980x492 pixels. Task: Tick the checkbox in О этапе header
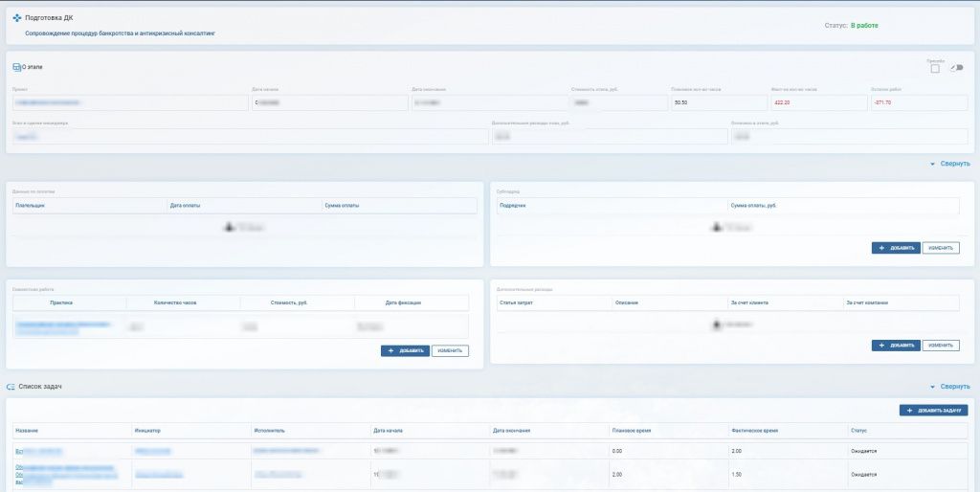pyautogui.click(x=934, y=68)
